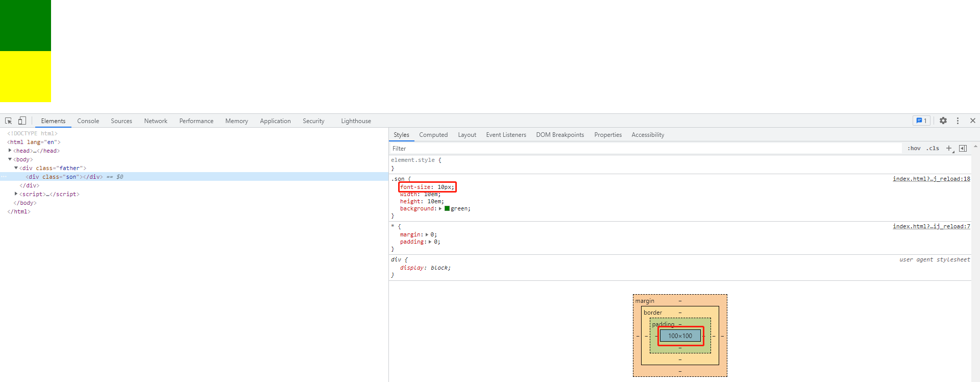This screenshot has height=382, width=980.
Task: Click the styles Filter input field
Action: point(646,149)
